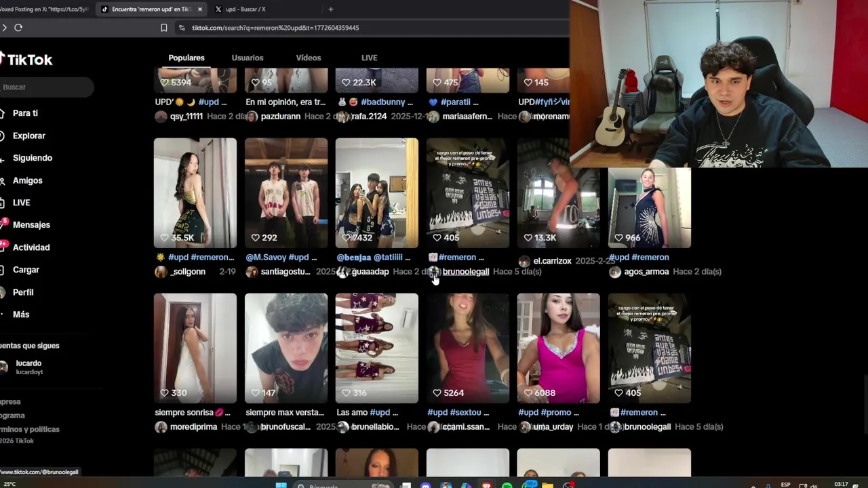Click '#upd #remeron' caption by agos_armoa
Screen dimensions: 868x488
point(639,258)
